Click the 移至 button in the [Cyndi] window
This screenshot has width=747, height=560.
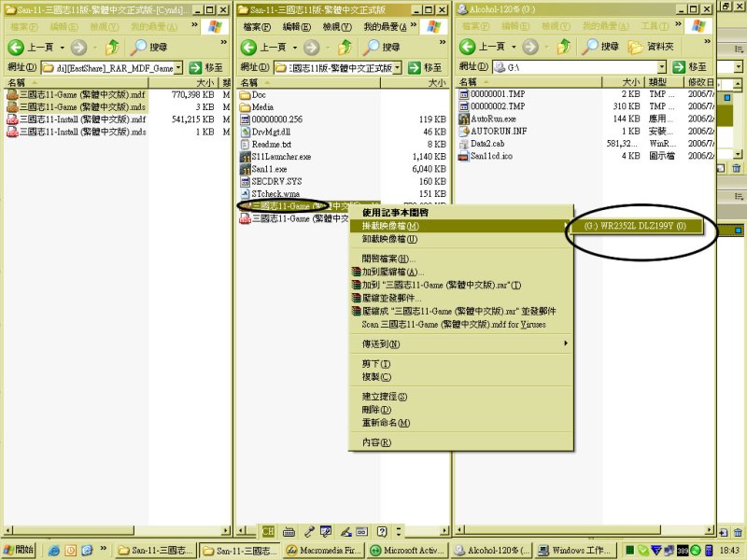pos(206,67)
